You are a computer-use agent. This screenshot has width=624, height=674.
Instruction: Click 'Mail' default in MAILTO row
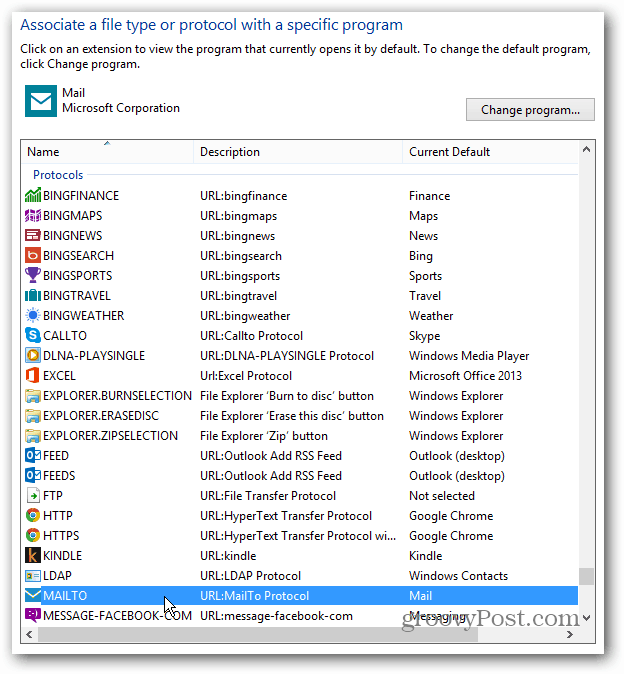pos(420,595)
